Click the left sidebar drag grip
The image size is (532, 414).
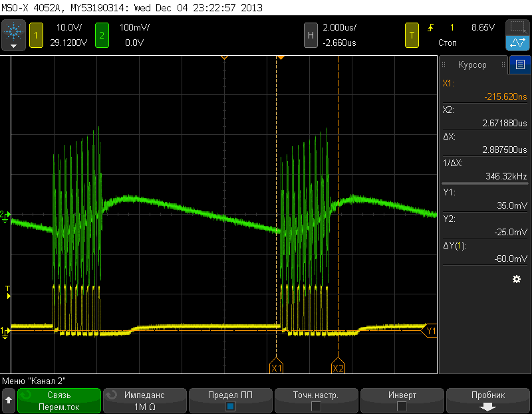(444, 64)
